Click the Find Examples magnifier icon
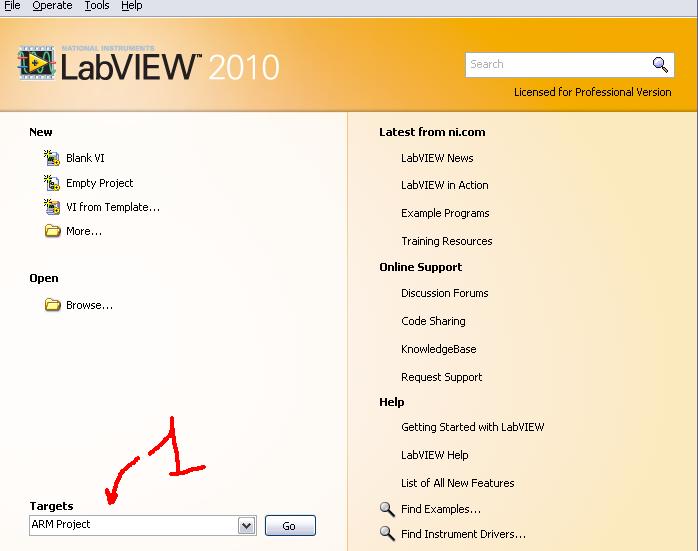 (387, 509)
